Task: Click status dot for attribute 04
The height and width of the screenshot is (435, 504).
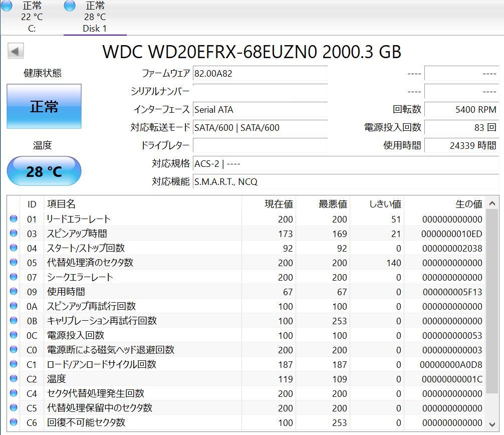Action: click(x=14, y=248)
